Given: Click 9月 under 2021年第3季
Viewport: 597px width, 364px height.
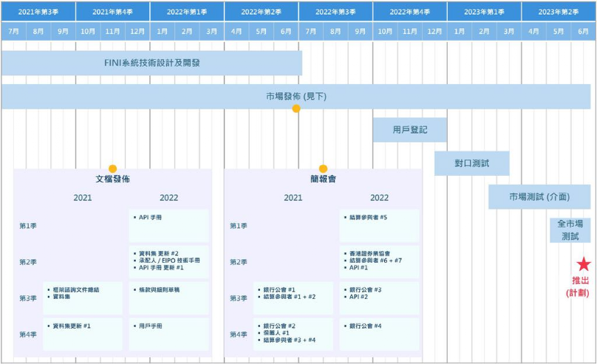Looking at the screenshot, I should tap(63, 31).
